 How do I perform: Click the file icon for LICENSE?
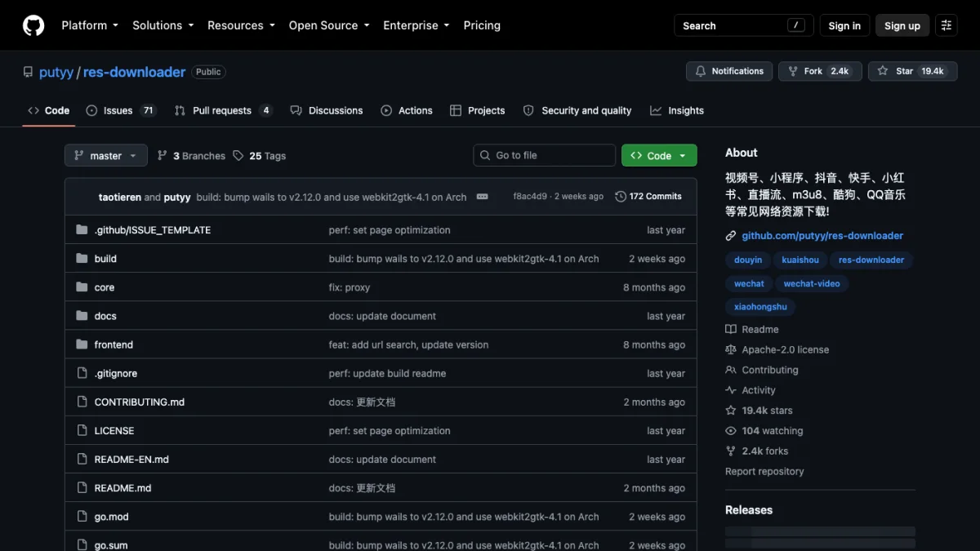point(82,430)
